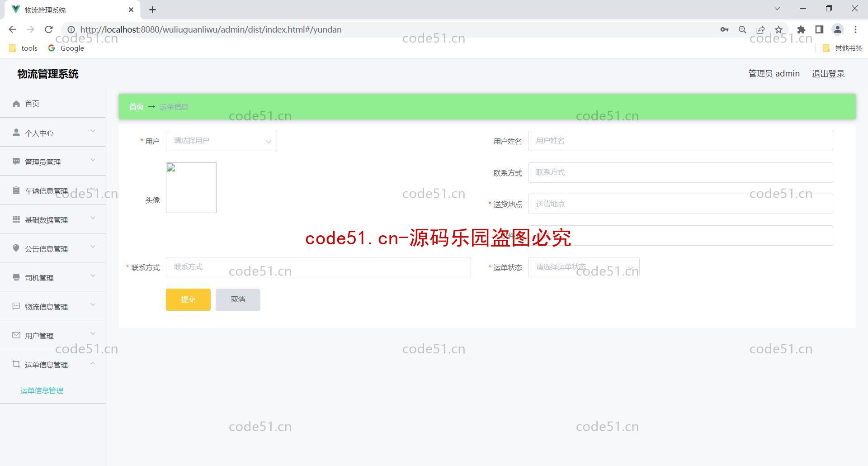This screenshot has height=466, width=868.
Task: Open the Google bookmark
Action: pyautogui.click(x=66, y=48)
